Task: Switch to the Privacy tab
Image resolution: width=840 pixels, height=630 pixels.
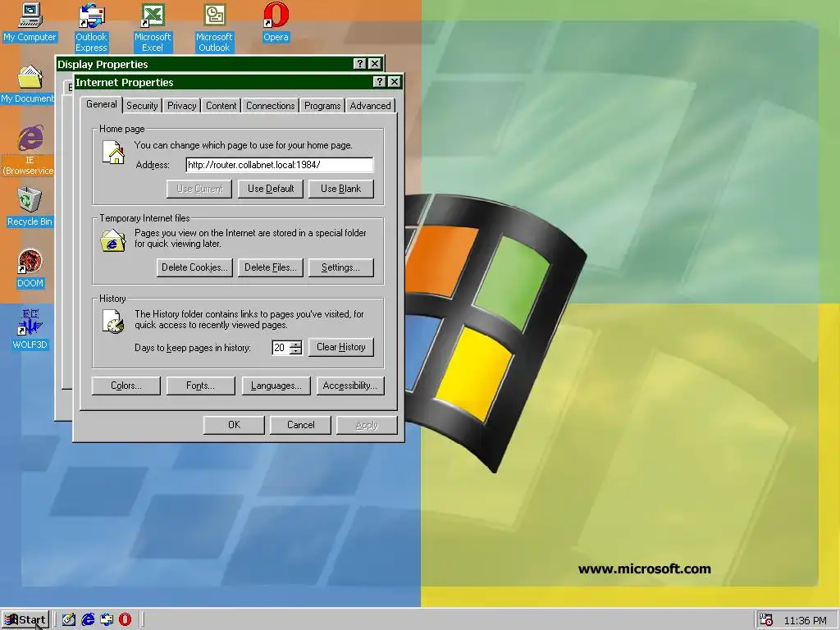Action: [181, 106]
